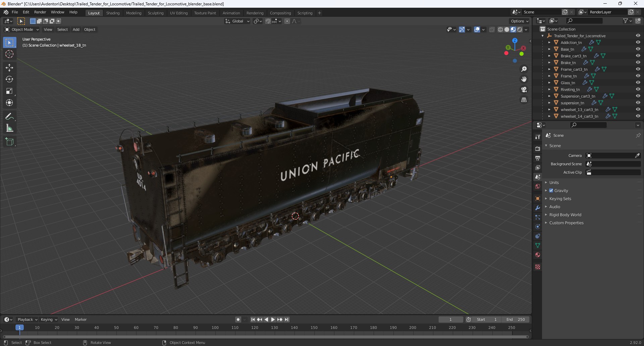Activate the Move tool
The image size is (644, 346).
coord(9,68)
